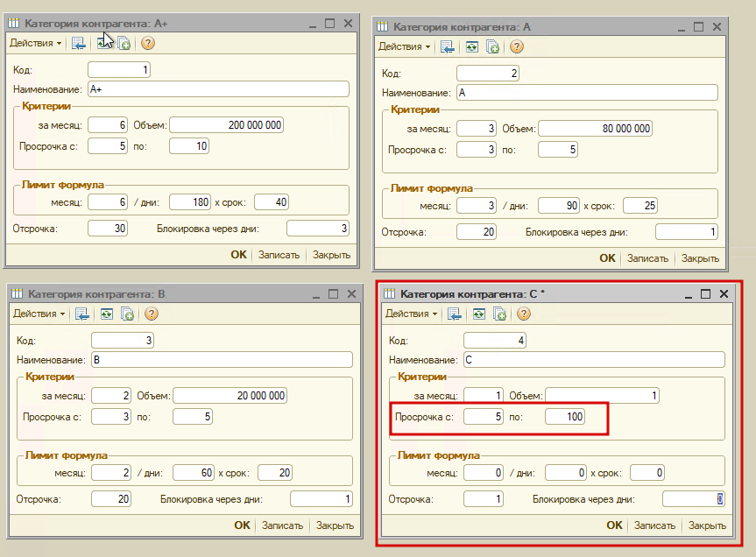The height and width of the screenshot is (557, 756).
Task: Open Действия menu in category B window
Action: pyautogui.click(x=39, y=314)
